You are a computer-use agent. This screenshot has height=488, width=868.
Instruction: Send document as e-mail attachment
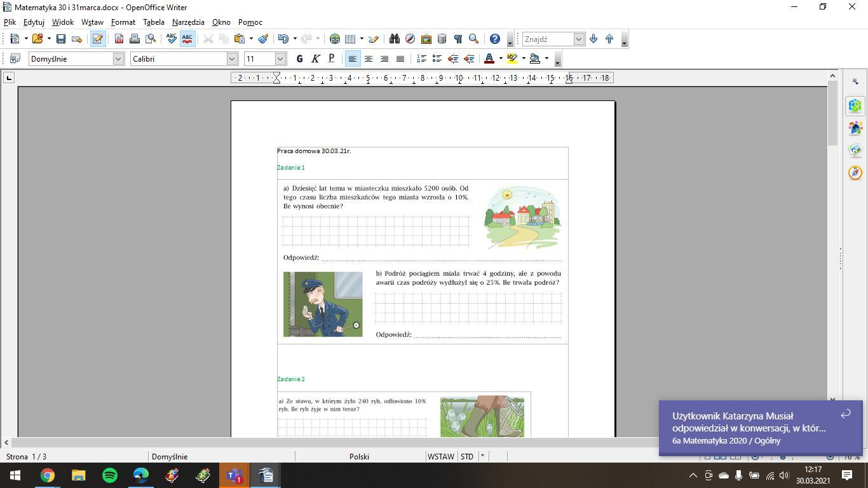[x=77, y=39]
